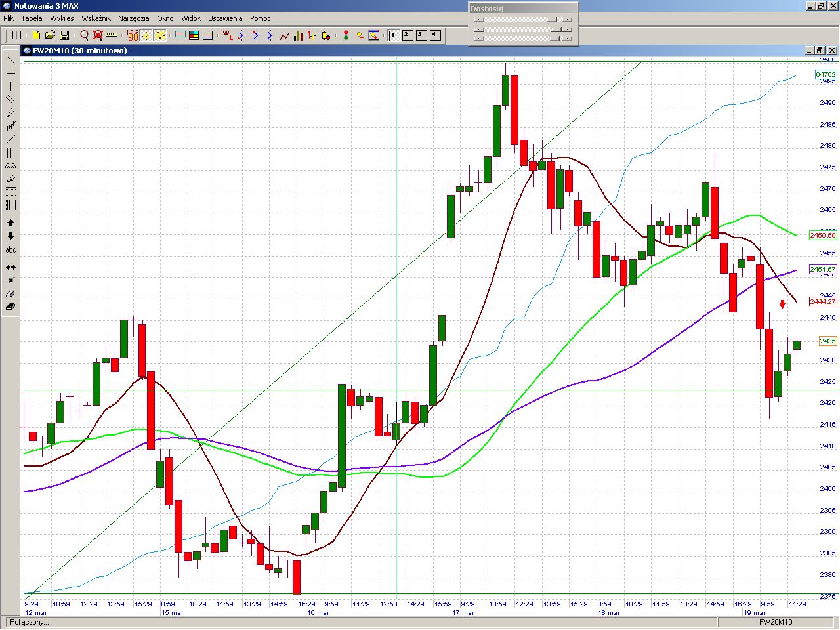840x630 pixels.
Task: Click the magnifying glass toolbar icon
Action: [84, 35]
